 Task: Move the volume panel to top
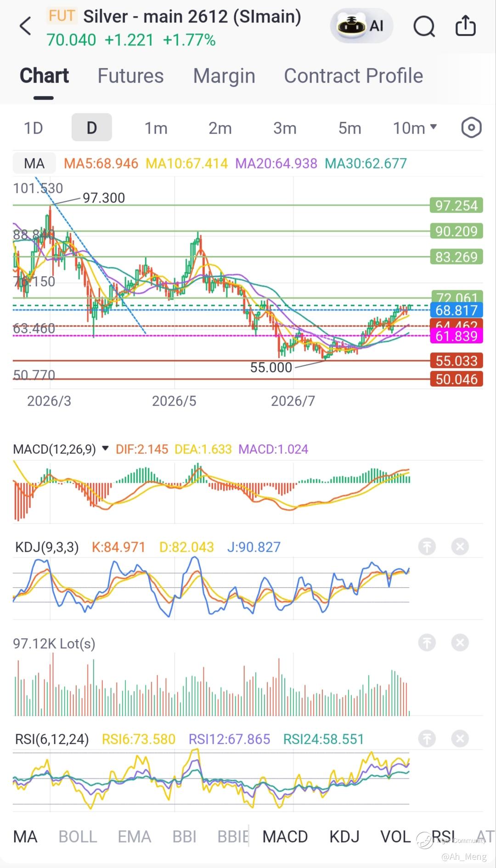coord(427,643)
